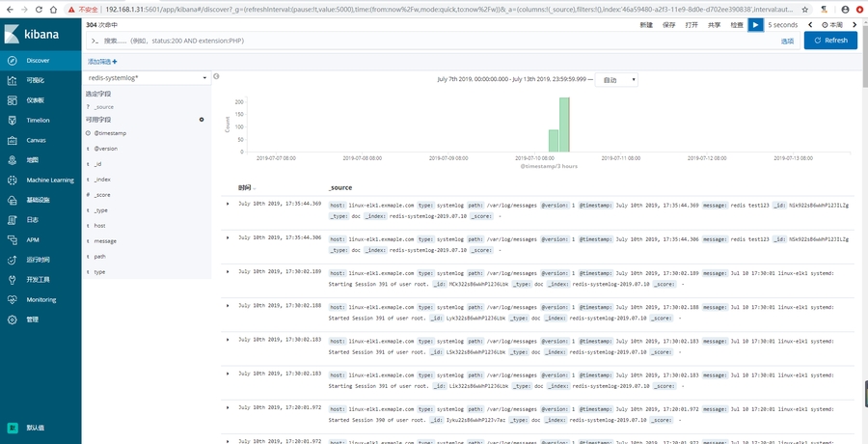
Task: Click 共享 in the top menu
Action: (714, 24)
